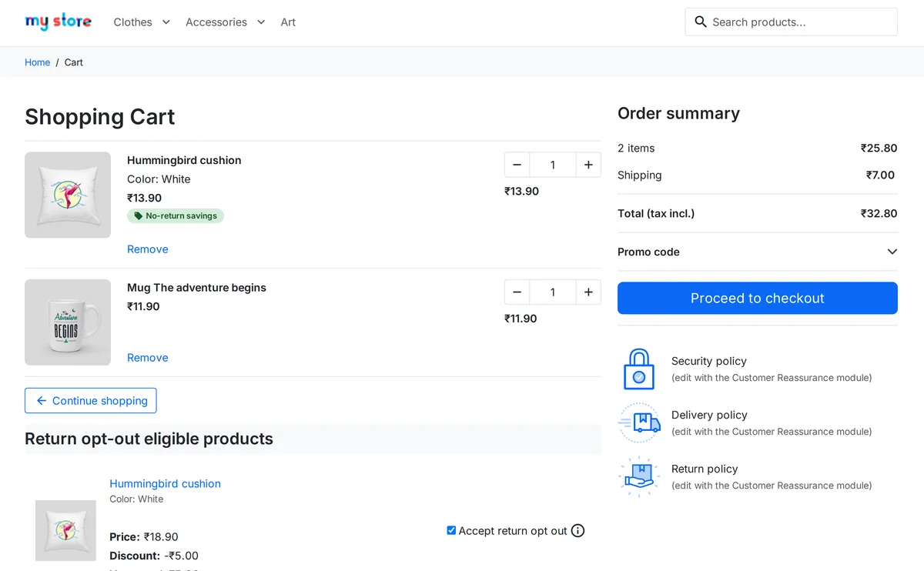The width and height of the screenshot is (924, 571).
Task: Click the Hummingbird cushion cart item title
Action: coord(184,160)
